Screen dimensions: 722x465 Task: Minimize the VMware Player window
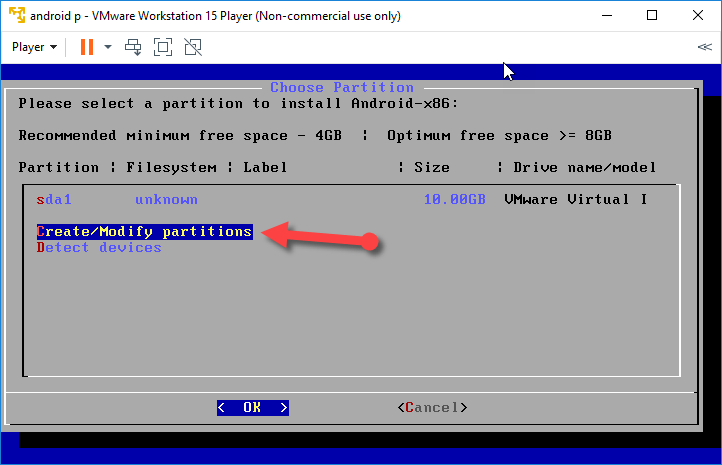tap(606, 15)
